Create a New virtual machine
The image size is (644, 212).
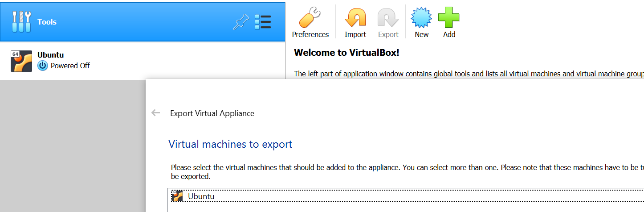[x=421, y=22]
